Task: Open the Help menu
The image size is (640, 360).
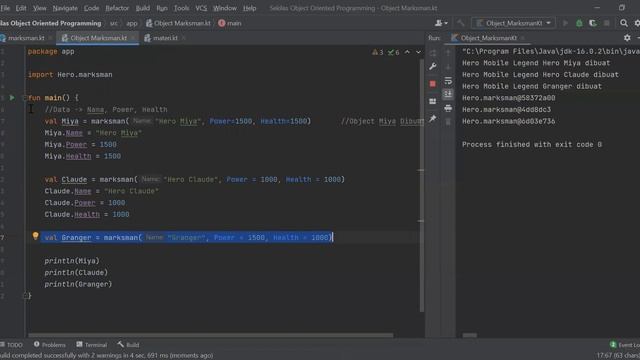Action: 249,8
